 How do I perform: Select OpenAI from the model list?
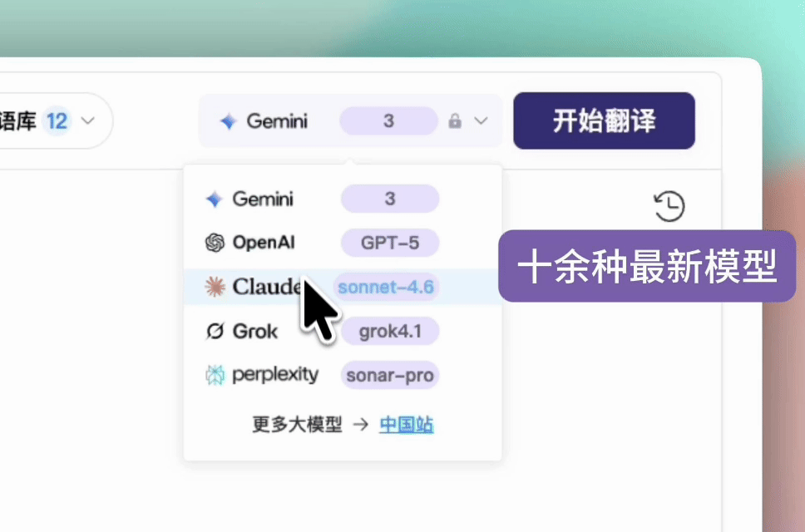tap(343, 243)
